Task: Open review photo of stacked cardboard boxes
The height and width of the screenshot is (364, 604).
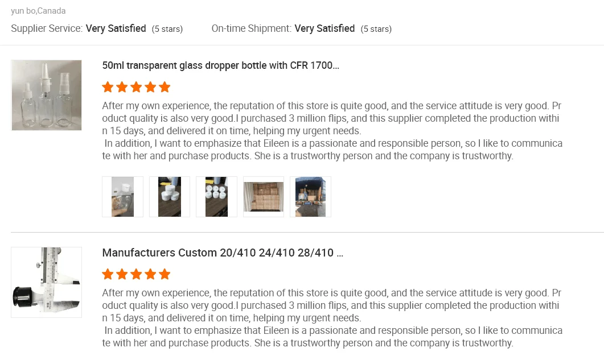Action: pos(264,197)
